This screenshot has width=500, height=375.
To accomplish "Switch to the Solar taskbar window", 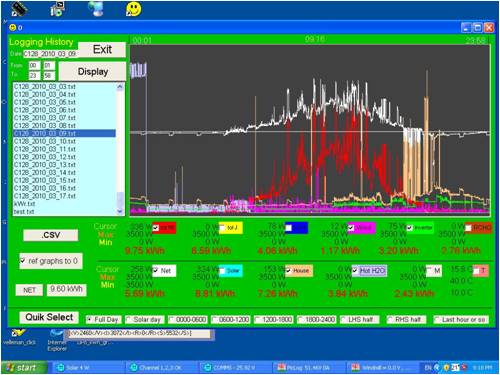I will (87, 367).
